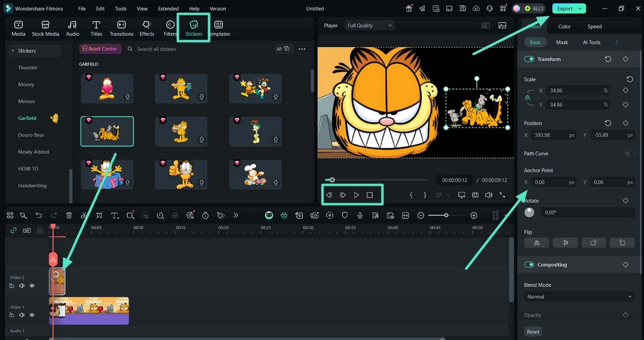
Task: Toggle the Compositing switch
Action: pos(529,265)
